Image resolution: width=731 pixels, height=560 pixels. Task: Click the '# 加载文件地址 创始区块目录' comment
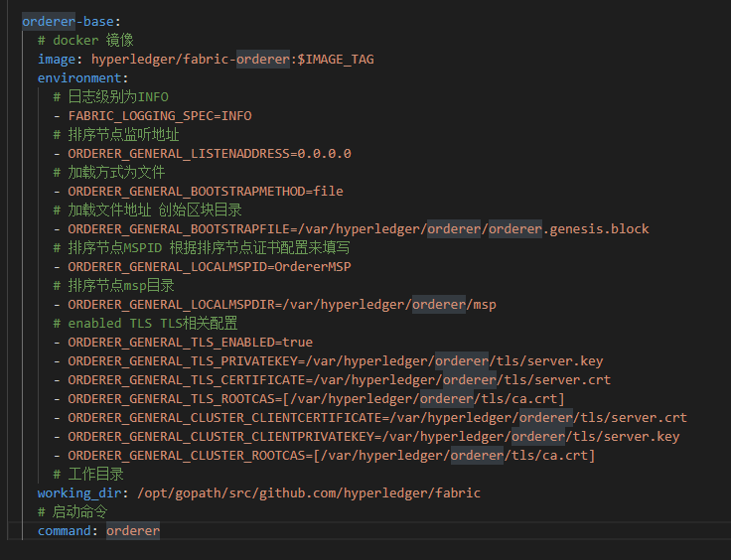[147, 210]
